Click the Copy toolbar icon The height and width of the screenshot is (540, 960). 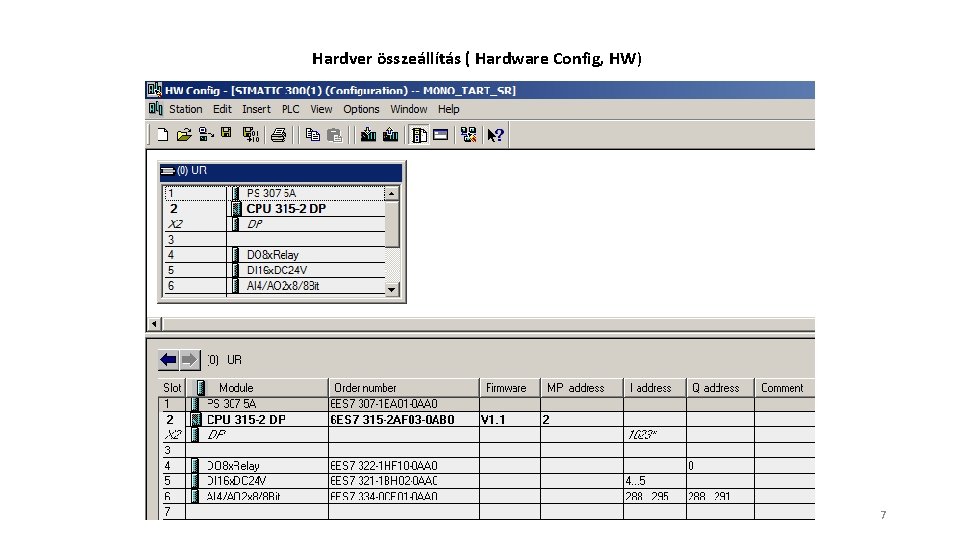coord(313,135)
